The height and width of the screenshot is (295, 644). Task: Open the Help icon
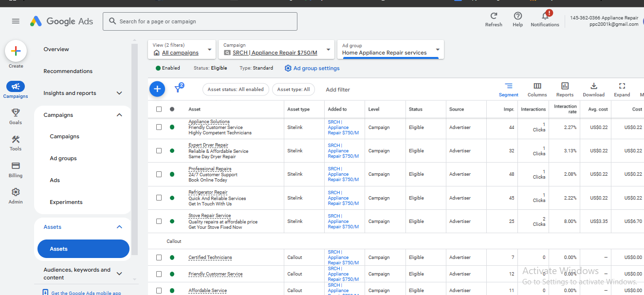pos(517,16)
